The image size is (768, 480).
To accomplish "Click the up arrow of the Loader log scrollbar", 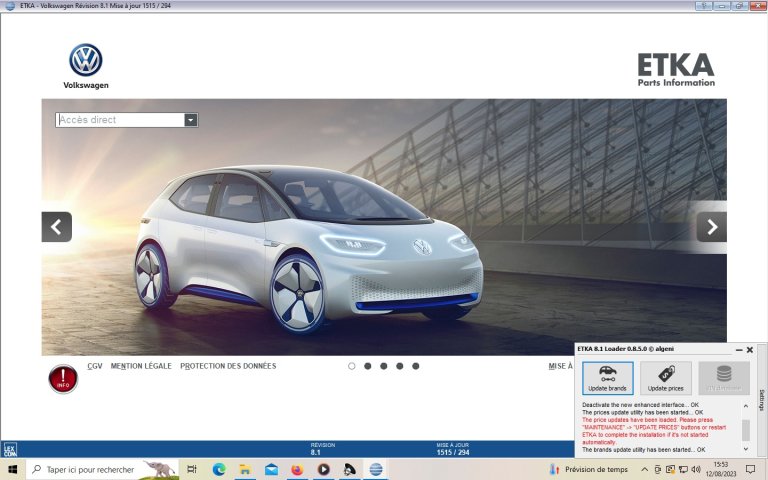I will [x=745, y=406].
